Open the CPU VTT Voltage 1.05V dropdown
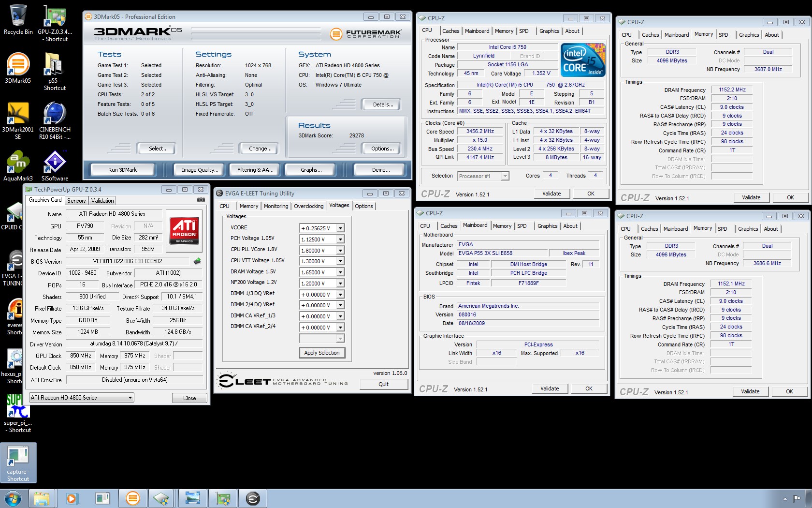Viewport: 812px width, 508px height. pyautogui.click(x=340, y=261)
